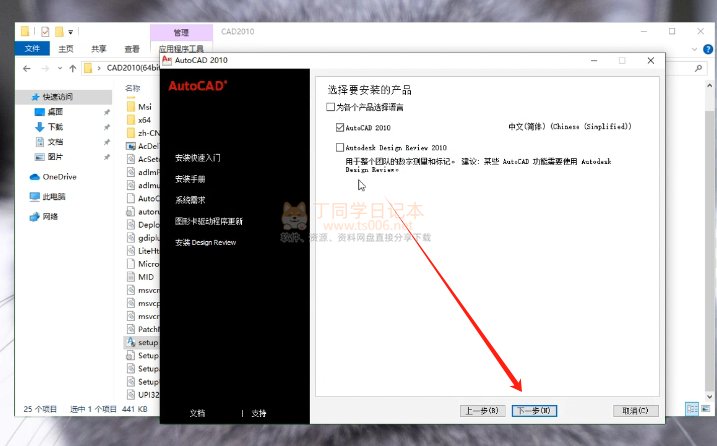Click the 上一步(B) back button
This screenshot has height=446, width=717.
tap(482, 411)
